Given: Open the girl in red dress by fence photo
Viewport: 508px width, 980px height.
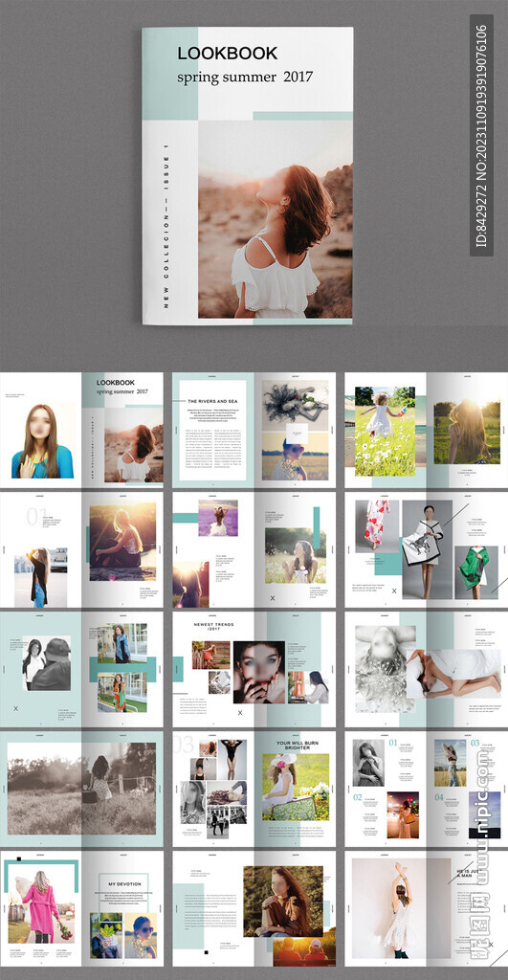Looking at the screenshot, I should (x=210, y=655).
